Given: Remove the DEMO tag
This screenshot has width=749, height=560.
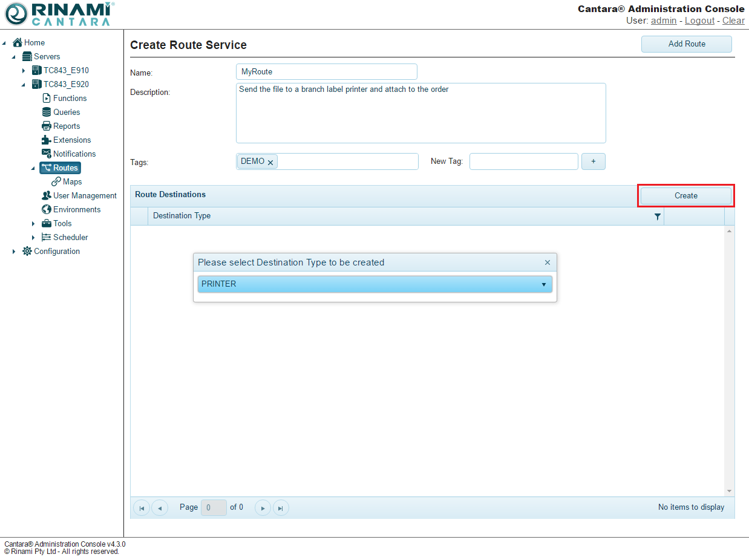Looking at the screenshot, I should (x=270, y=162).
